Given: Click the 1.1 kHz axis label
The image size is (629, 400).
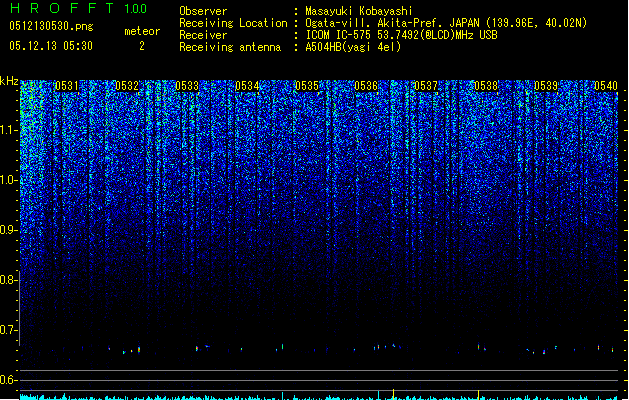Looking at the screenshot, I should [x=9, y=130].
